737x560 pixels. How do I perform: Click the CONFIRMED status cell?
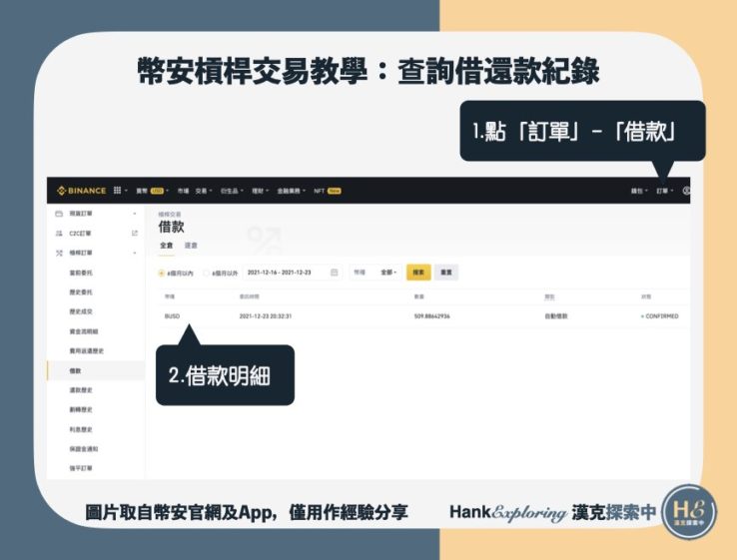pos(660,316)
